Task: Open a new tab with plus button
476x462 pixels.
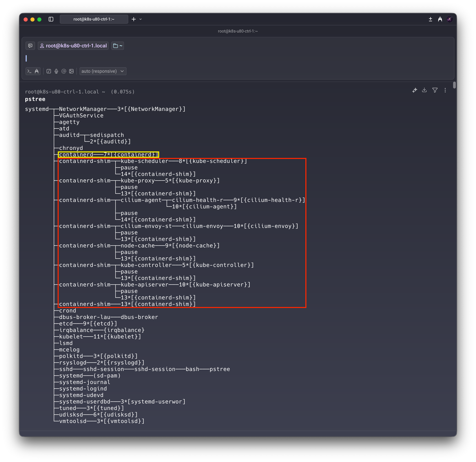Action: (134, 19)
